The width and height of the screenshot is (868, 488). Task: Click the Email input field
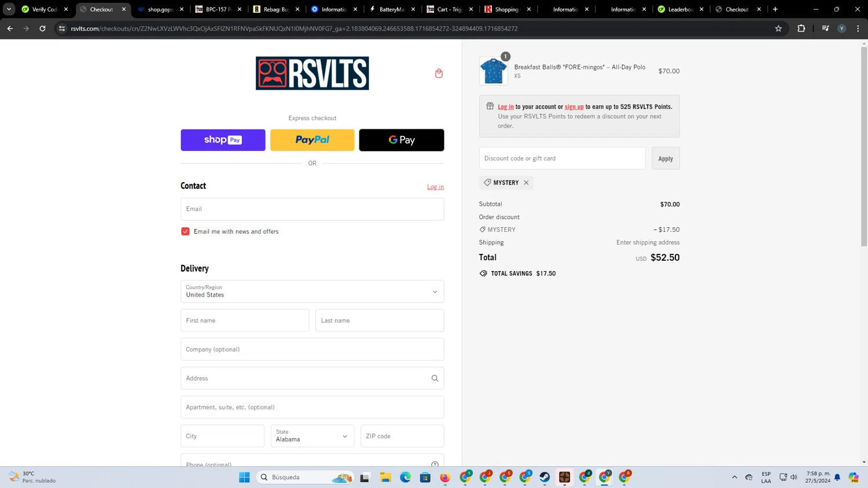(x=312, y=209)
